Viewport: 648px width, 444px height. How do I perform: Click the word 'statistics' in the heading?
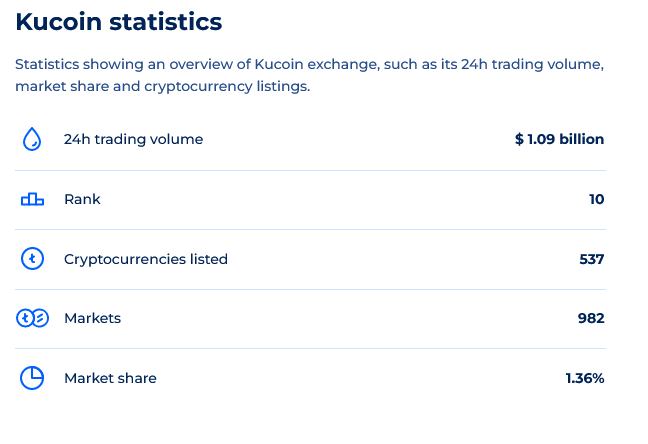[166, 21]
